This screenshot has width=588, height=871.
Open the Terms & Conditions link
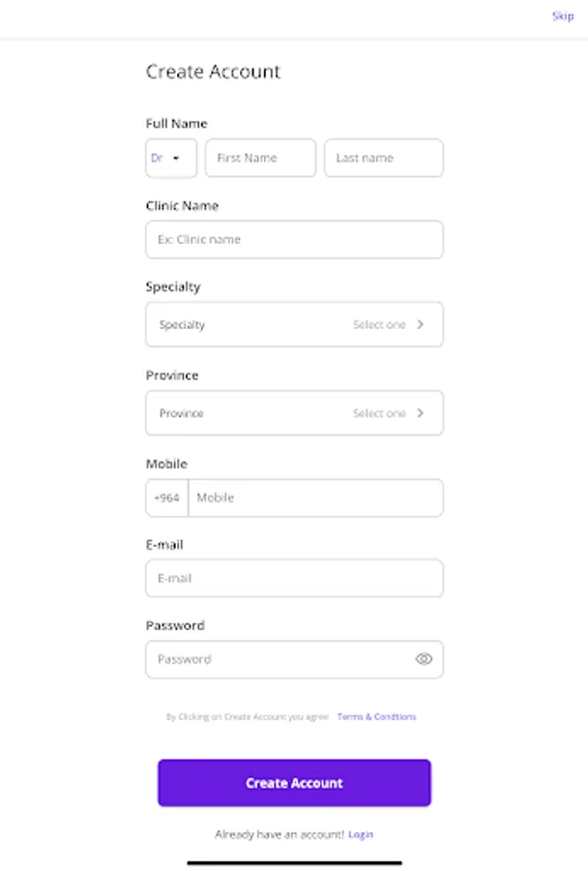pos(376,717)
